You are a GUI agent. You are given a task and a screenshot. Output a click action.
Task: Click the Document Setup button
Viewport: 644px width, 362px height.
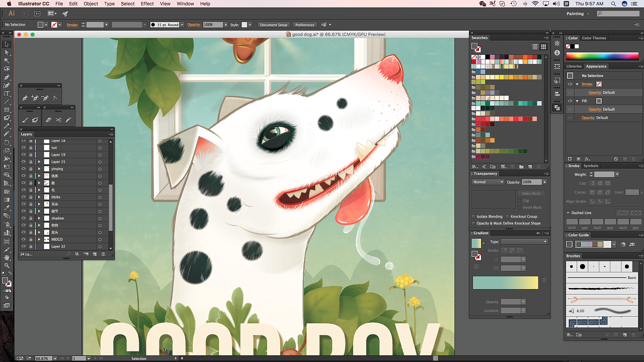pos(274,25)
